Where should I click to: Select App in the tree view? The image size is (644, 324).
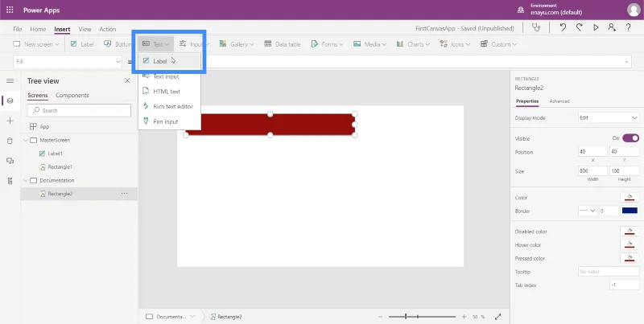(44, 127)
